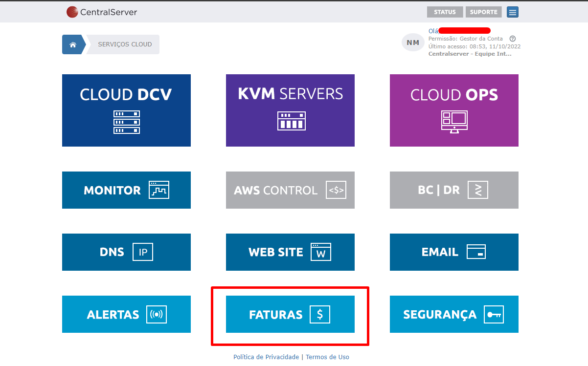The height and width of the screenshot is (366, 588).
Task: Select the AWS Control tile
Action: point(290,190)
